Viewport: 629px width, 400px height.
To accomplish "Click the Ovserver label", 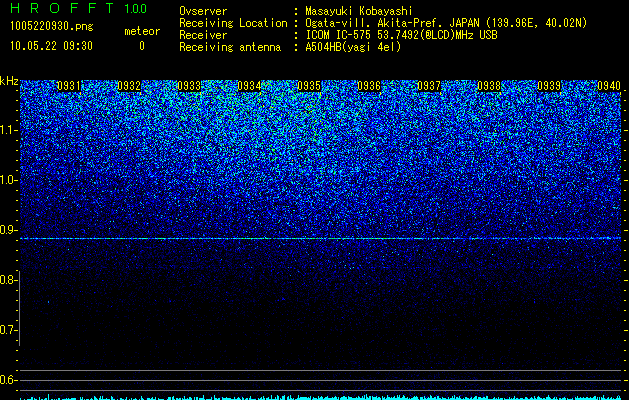I will coord(203,11).
